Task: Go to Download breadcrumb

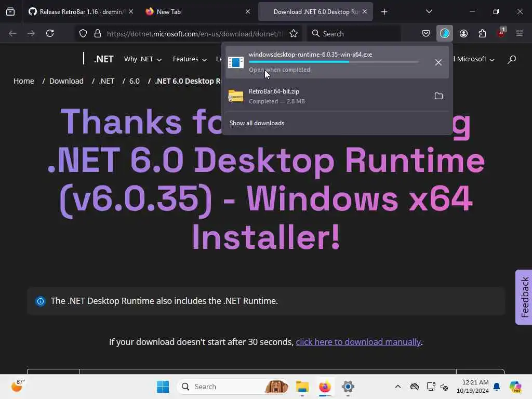Action: [66, 81]
